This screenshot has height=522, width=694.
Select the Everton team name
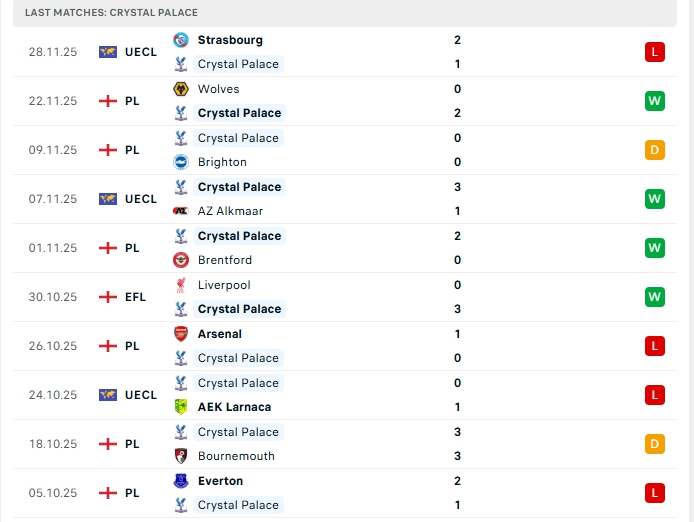[220, 481]
